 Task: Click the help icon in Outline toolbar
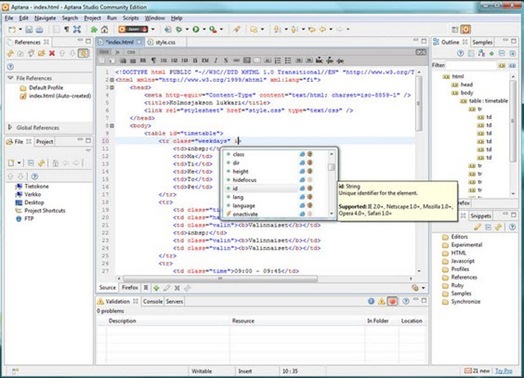coord(460,53)
